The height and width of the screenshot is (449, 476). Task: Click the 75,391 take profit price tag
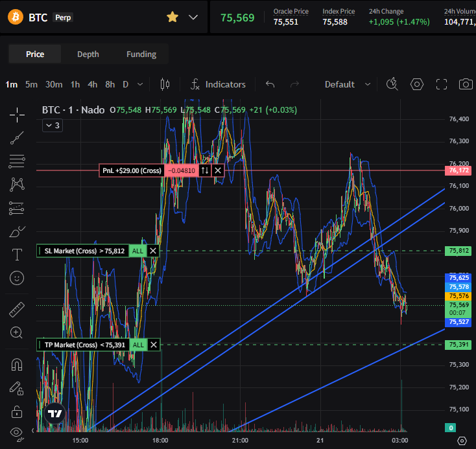click(x=458, y=345)
